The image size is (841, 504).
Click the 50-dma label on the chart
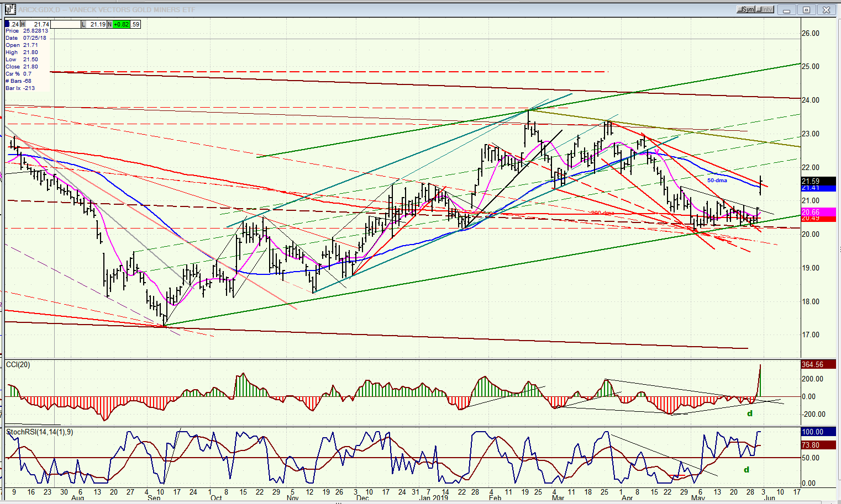(717, 181)
